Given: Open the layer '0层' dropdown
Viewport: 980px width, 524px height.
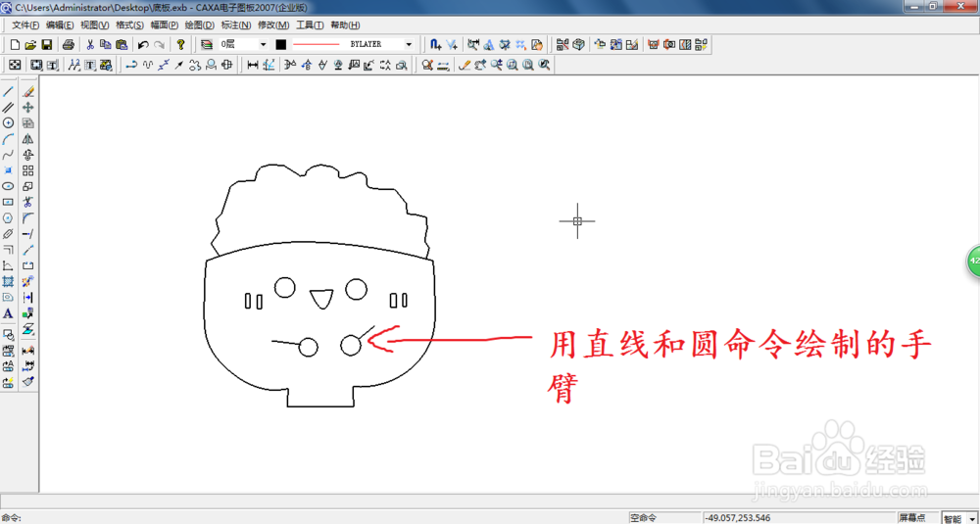Looking at the screenshot, I should point(263,44).
